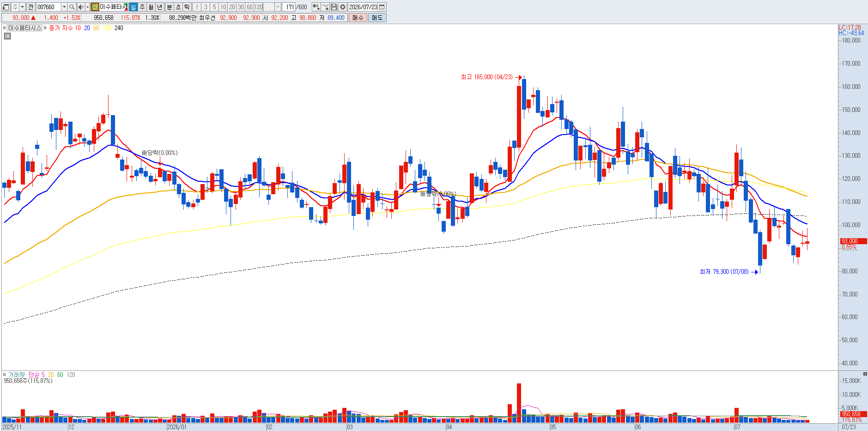Image resolution: width=868 pixels, height=431 pixels.
Task: Toggle the window layout icon at top-left
Action: pyautogui.click(x=6, y=7)
